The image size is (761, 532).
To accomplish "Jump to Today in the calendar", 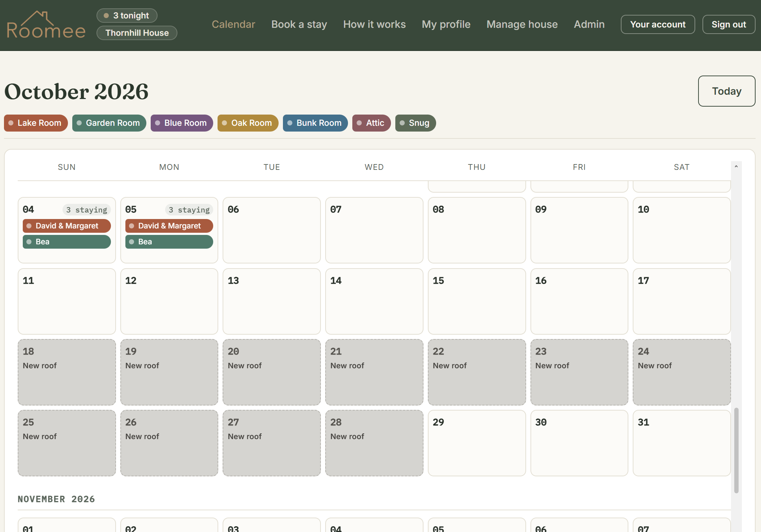I will pos(726,91).
